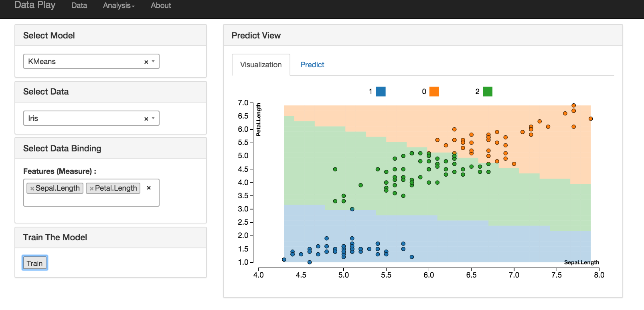
Task: Clear the KMeans model selection x
Action: point(146,62)
